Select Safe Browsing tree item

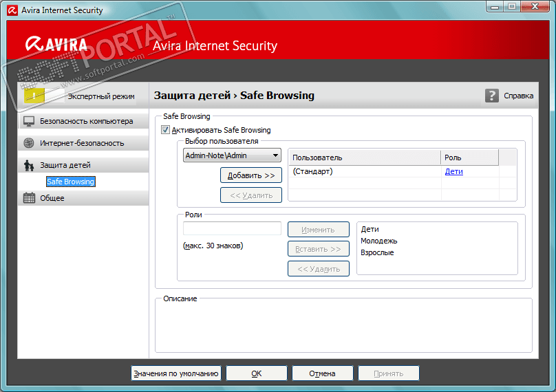[x=71, y=182]
